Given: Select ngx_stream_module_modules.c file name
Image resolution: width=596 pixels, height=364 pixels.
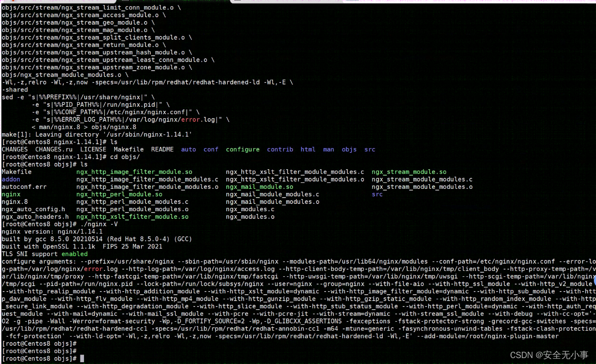Looking at the screenshot, I should click(x=422, y=179).
